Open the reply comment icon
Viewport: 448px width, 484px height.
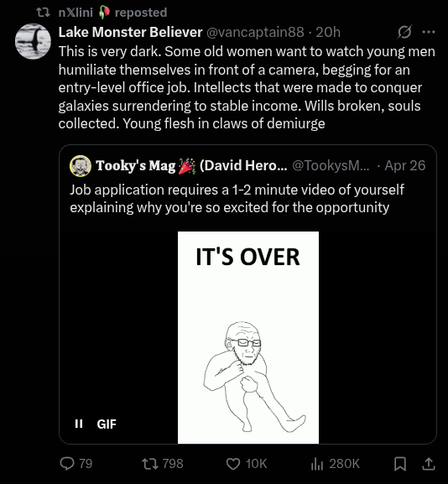pyautogui.click(x=67, y=464)
